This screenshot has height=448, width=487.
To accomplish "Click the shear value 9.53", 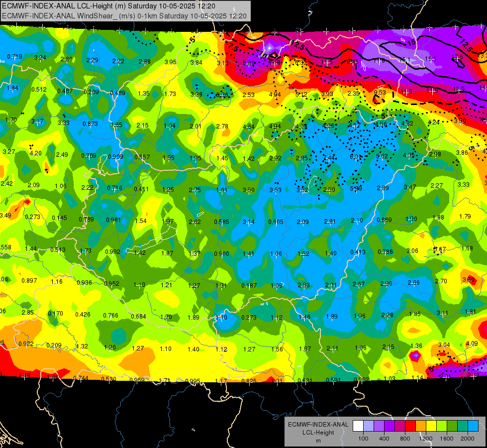I will pos(380,92).
